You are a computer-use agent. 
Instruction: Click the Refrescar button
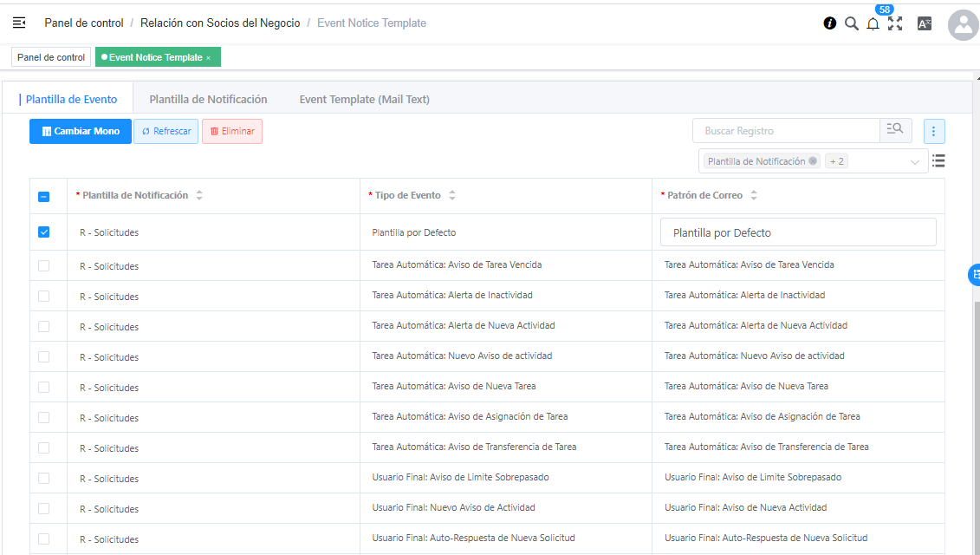click(165, 131)
